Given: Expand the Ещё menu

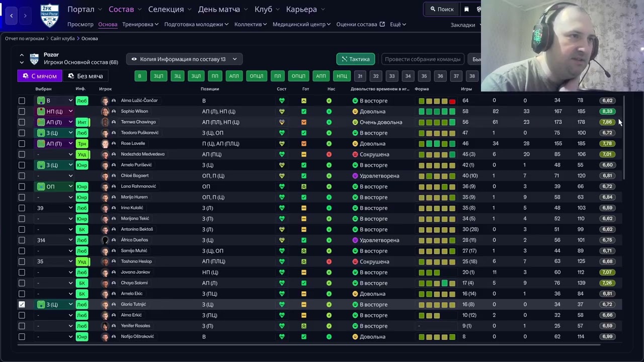Looking at the screenshot, I should point(398,24).
